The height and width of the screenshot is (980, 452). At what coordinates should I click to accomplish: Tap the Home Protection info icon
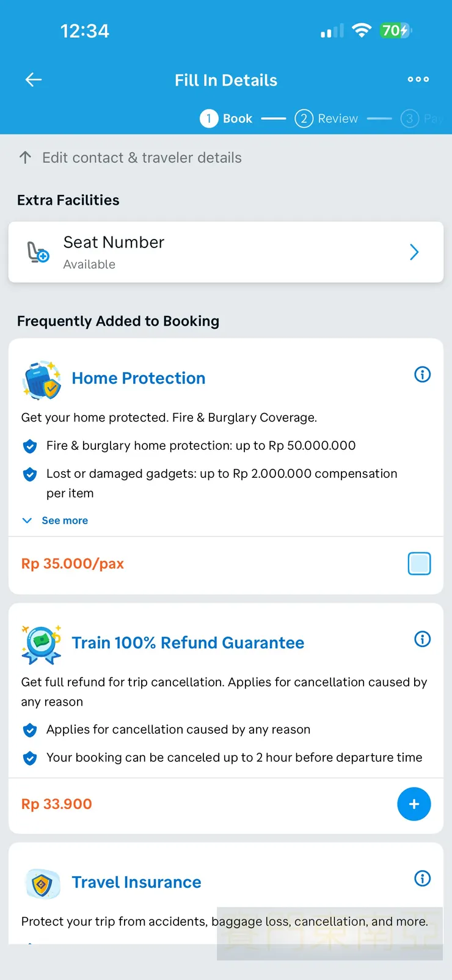(x=422, y=375)
